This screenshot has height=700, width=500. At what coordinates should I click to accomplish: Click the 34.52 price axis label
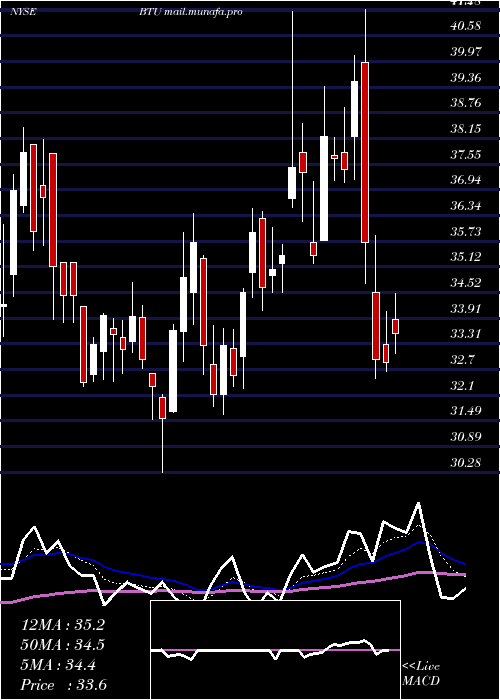[466, 283]
